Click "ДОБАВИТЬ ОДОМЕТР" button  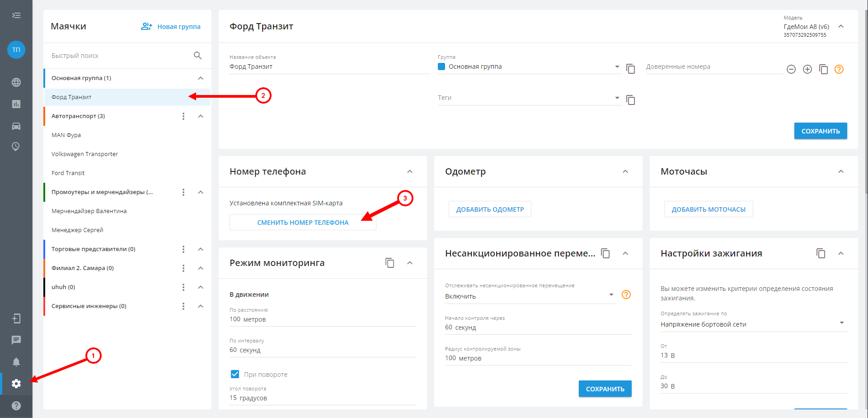pos(490,209)
